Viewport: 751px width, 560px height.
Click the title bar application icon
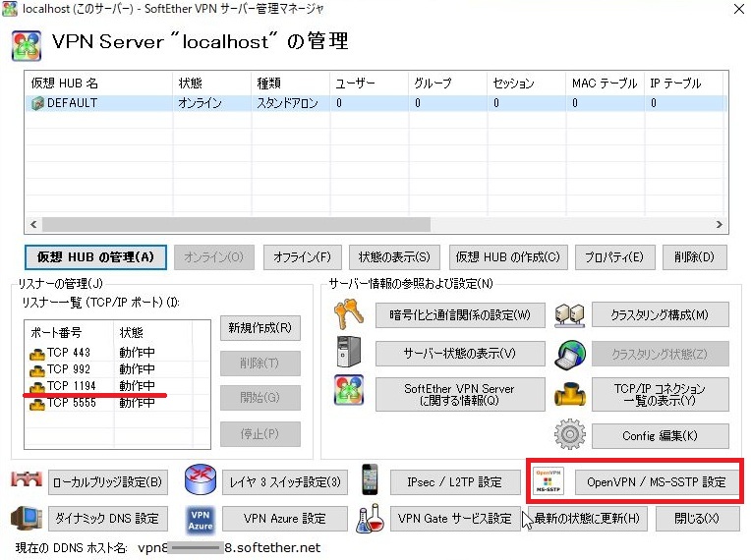coord(10,9)
